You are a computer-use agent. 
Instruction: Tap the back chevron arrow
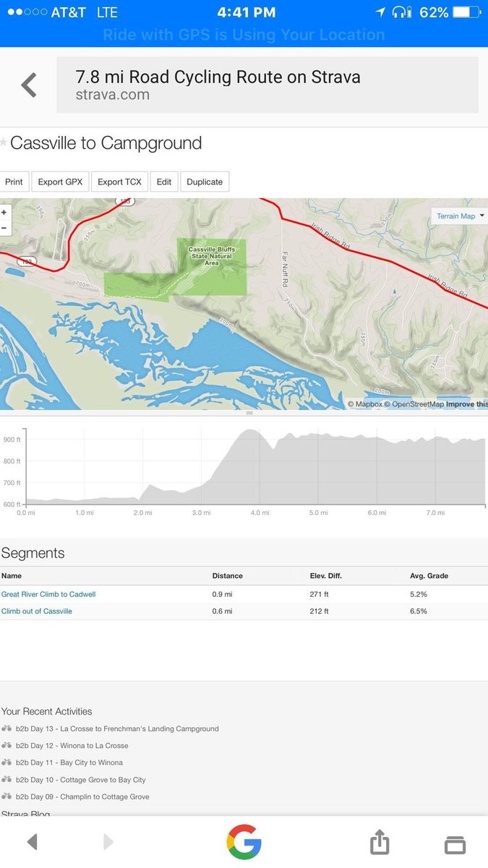coord(29,85)
